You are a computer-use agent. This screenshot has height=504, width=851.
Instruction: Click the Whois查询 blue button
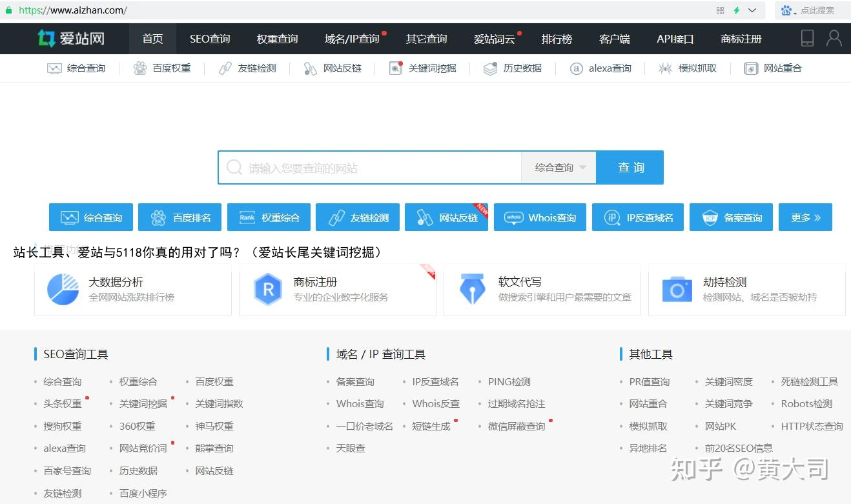540,217
